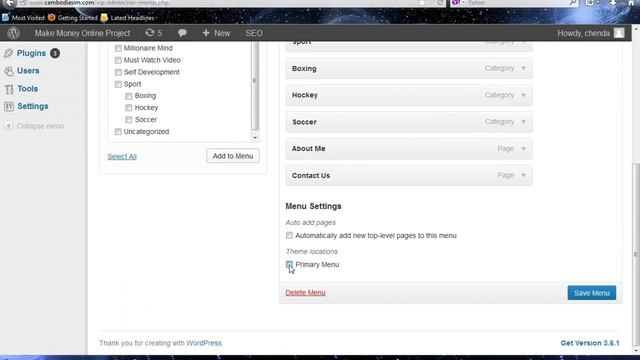Click the plugins update count badge
Image resolution: width=640 pixels, height=360 pixels.
55,53
